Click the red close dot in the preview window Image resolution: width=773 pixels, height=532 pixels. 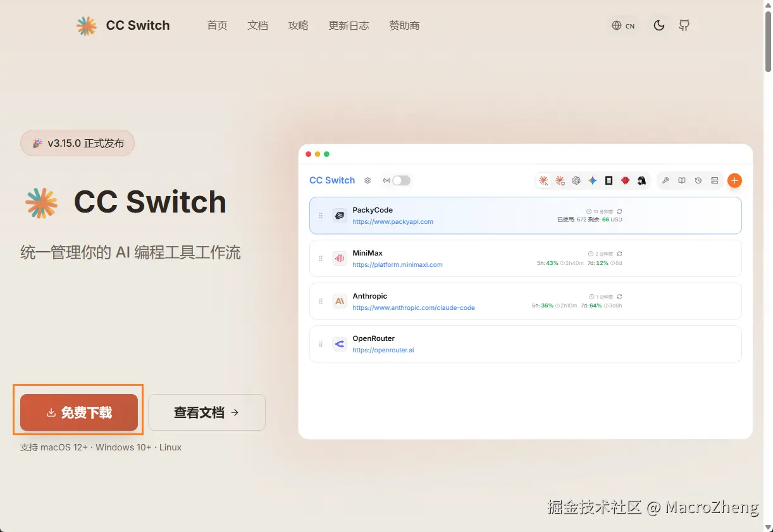pyautogui.click(x=309, y=154)
